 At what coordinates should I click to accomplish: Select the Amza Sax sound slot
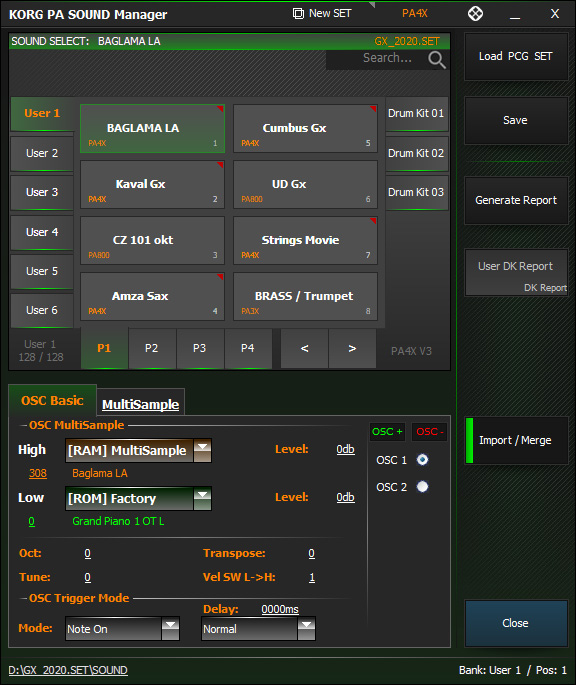pos(152,297)
